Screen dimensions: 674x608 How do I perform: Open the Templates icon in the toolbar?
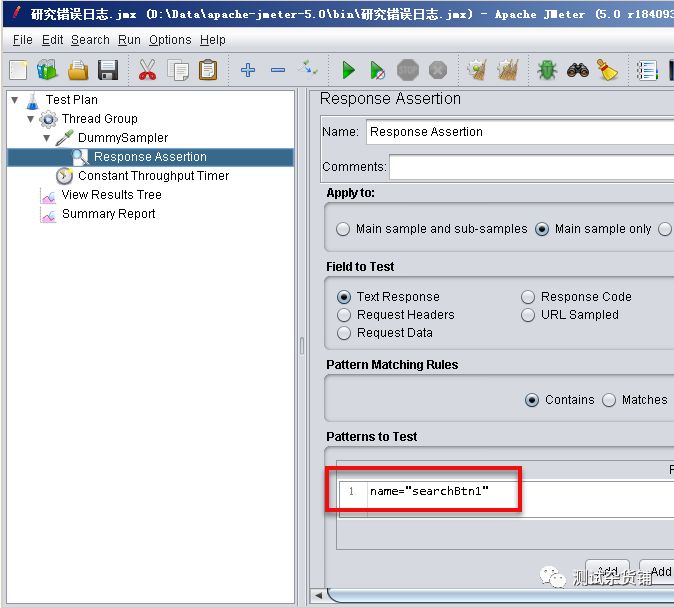tap(47, 70)
